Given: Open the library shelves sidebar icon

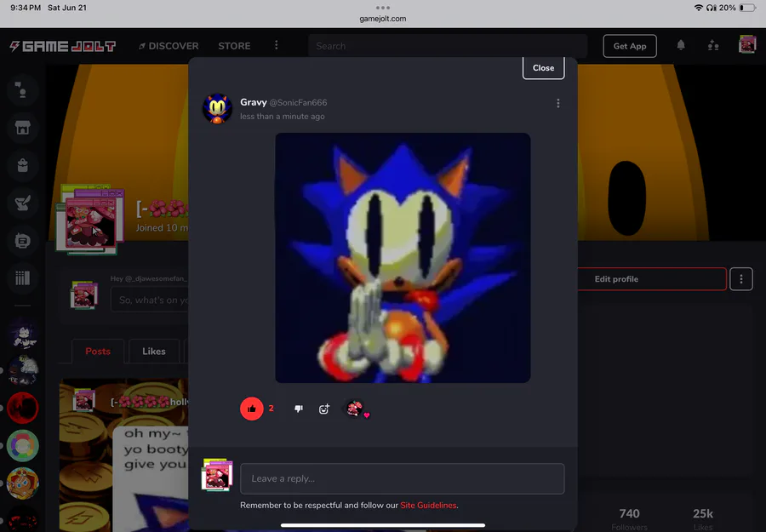Looking at the screenshot, I should click(22, 278).
